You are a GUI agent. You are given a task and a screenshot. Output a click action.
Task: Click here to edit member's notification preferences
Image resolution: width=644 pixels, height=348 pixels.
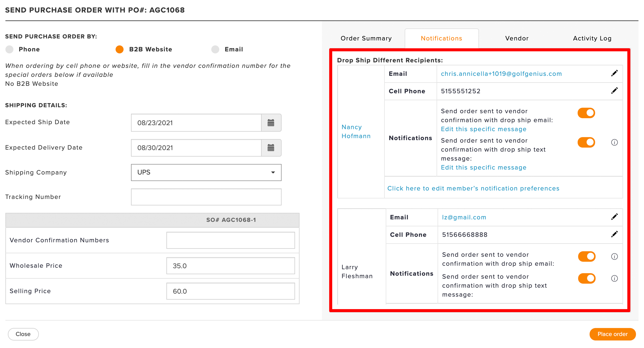click(x=473, y=188)
